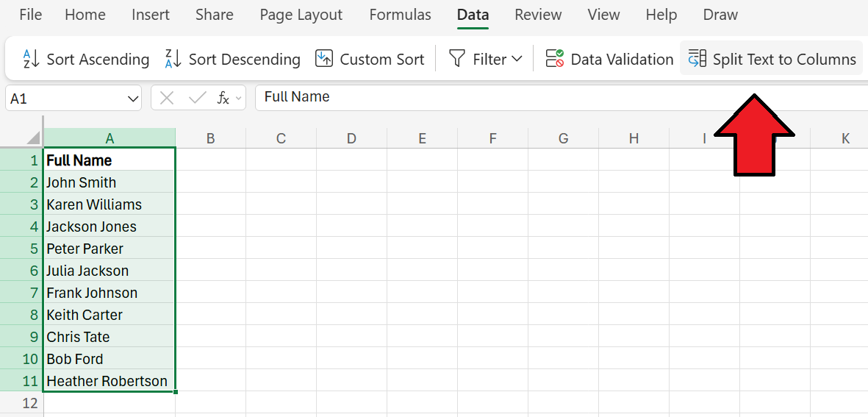Select column C header
The height and width of the screenshot is (417, 868).
[x=281, y=138]
